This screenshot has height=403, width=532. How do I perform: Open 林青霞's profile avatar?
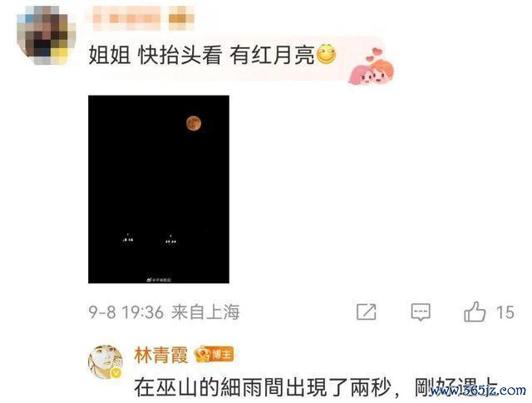[106, 362]
